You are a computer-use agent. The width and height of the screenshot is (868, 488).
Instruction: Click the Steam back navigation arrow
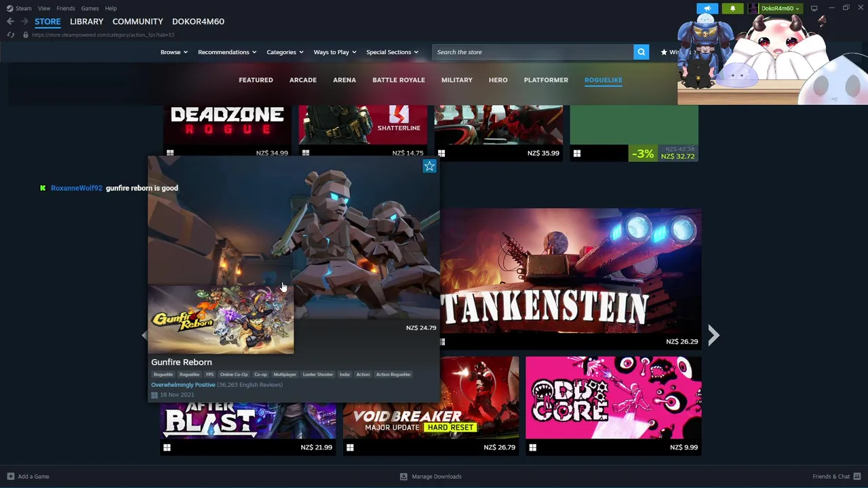coord(10,22)
